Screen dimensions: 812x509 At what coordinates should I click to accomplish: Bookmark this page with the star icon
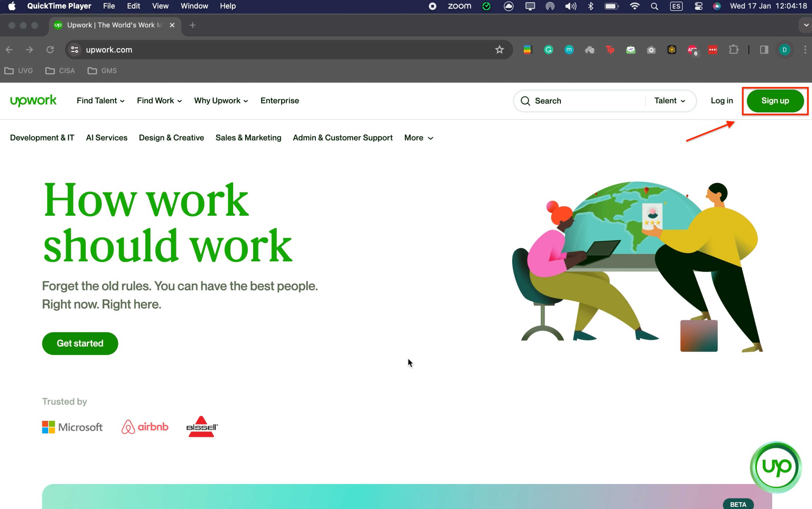click(499, 50)
